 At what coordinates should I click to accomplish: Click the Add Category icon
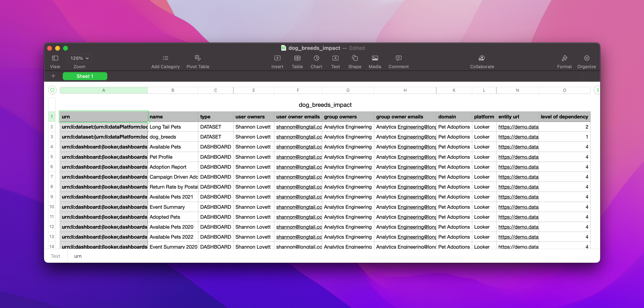click(x=165, y=58)
